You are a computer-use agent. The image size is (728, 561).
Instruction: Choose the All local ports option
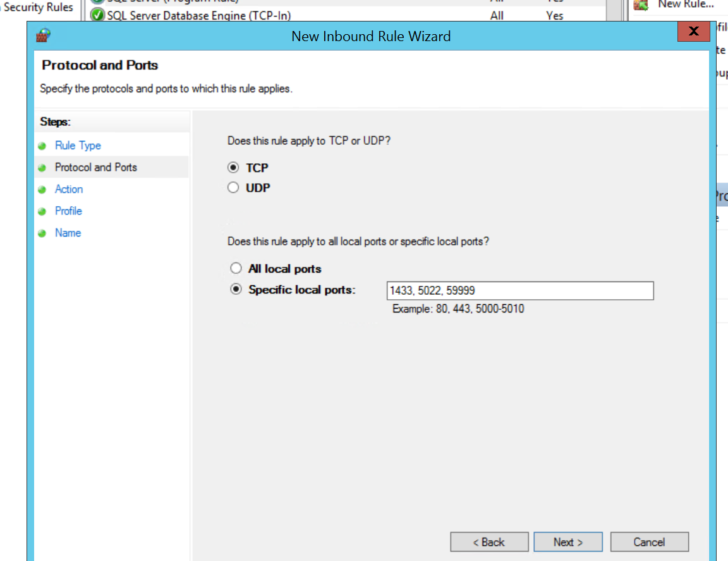pos(236,269)
